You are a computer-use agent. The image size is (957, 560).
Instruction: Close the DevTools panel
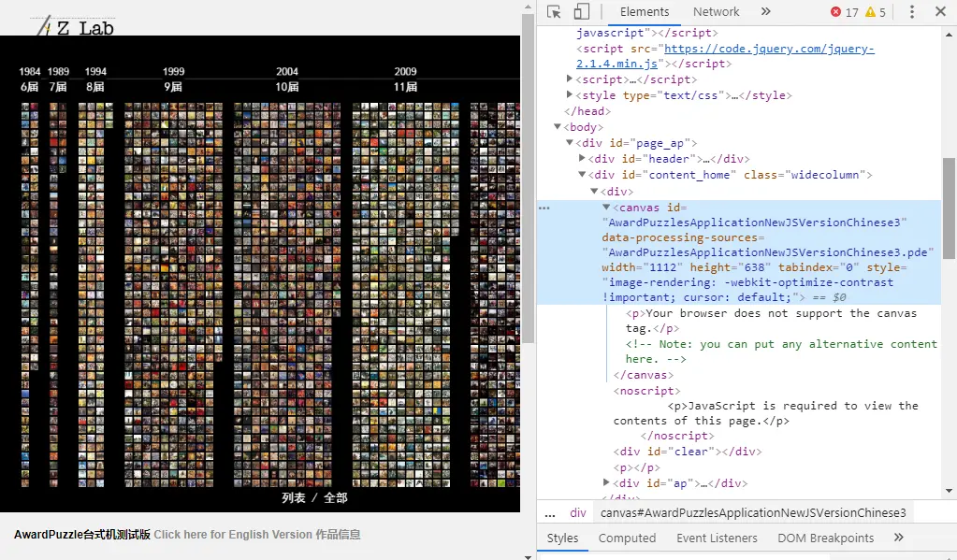pyautogui.click(x=940, y=11)
